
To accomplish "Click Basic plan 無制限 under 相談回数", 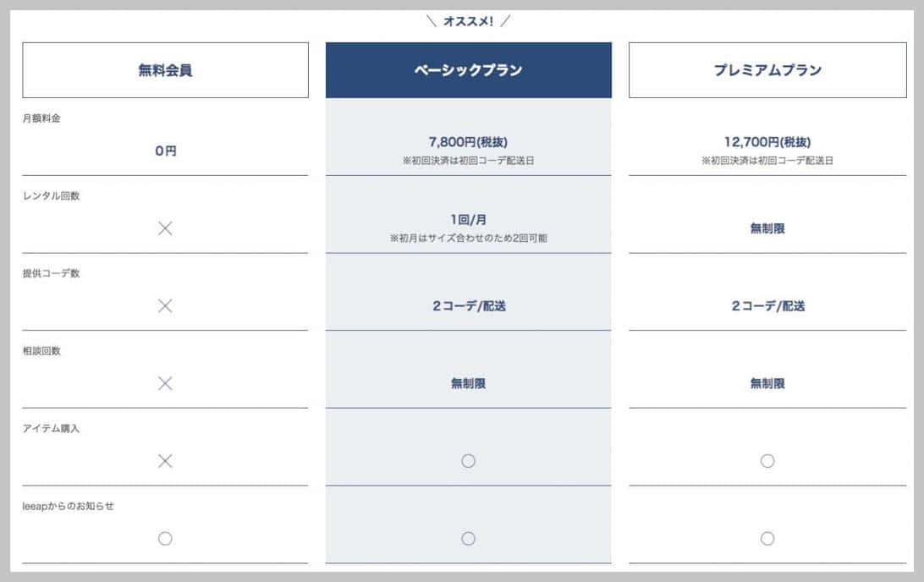I will pyautogui.click(x=469, y=383).
